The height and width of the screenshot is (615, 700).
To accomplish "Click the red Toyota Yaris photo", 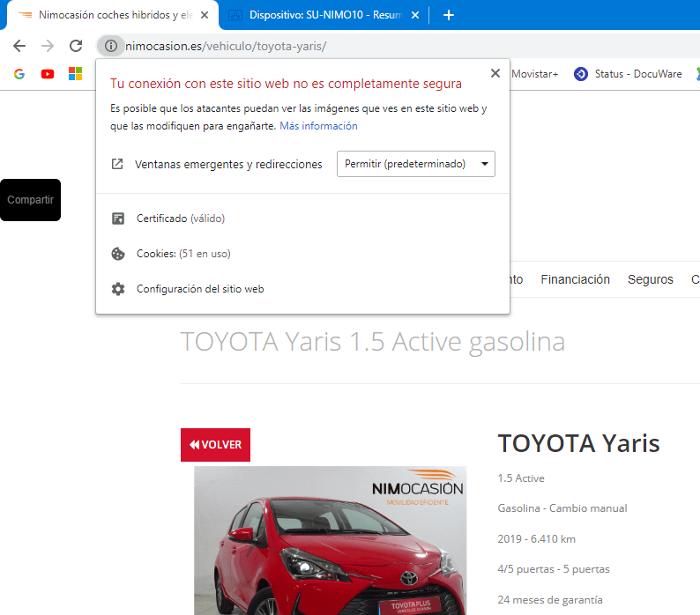I will [x=331, y=540].
